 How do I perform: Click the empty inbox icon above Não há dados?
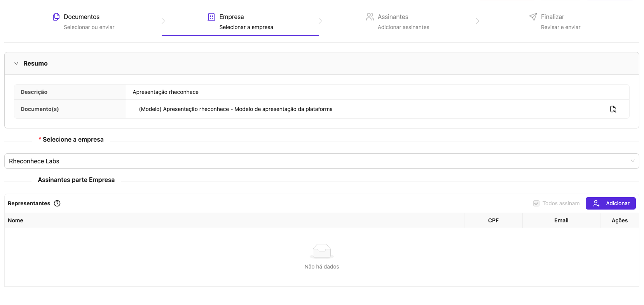tap(322, 251)
